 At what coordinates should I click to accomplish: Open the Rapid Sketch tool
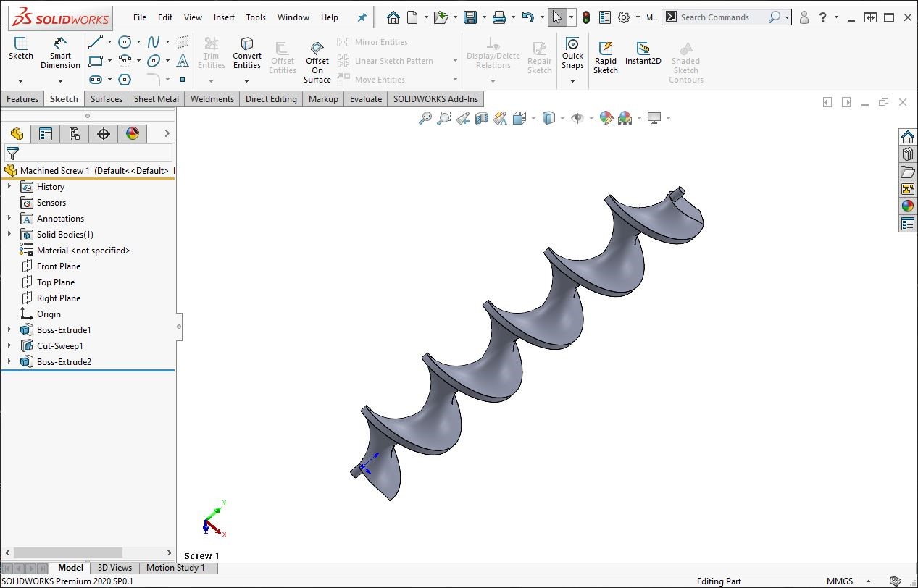click(606, 56)
